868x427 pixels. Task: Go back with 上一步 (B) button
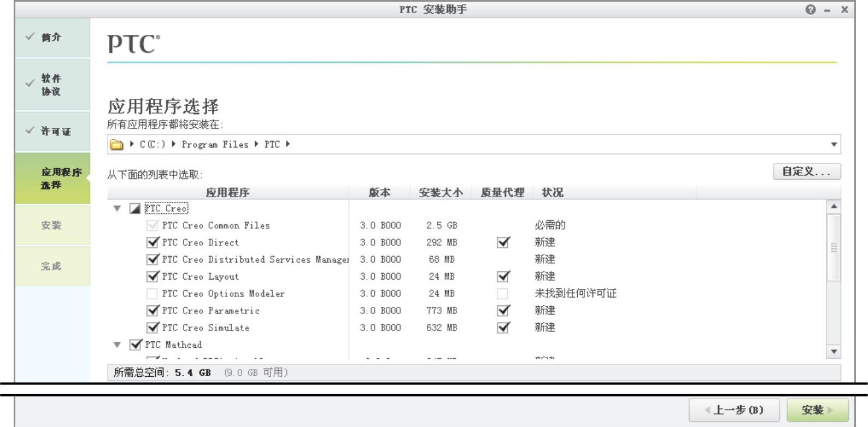(734, 410)
